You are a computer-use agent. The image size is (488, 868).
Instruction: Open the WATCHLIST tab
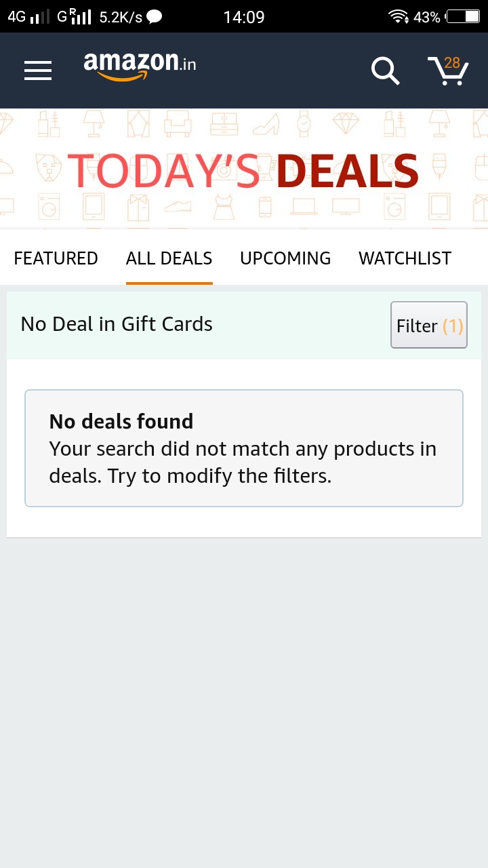tap(405, 258)
